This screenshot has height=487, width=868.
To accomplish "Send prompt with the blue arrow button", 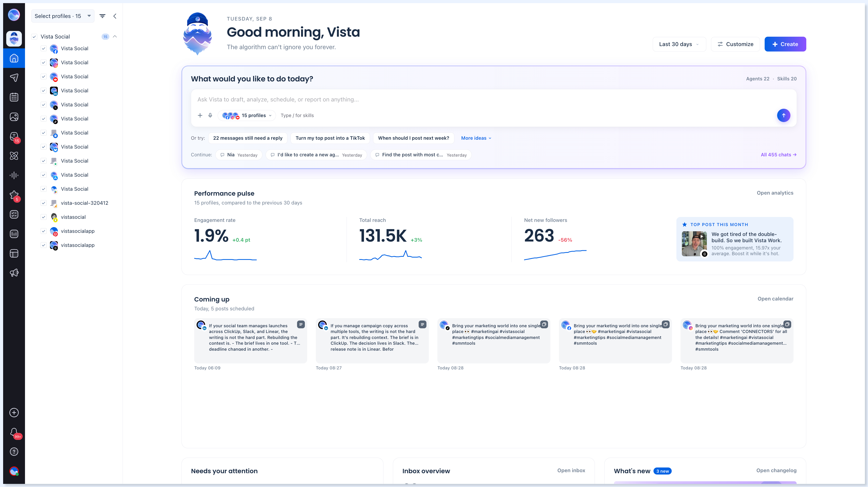I will (783, 115).
